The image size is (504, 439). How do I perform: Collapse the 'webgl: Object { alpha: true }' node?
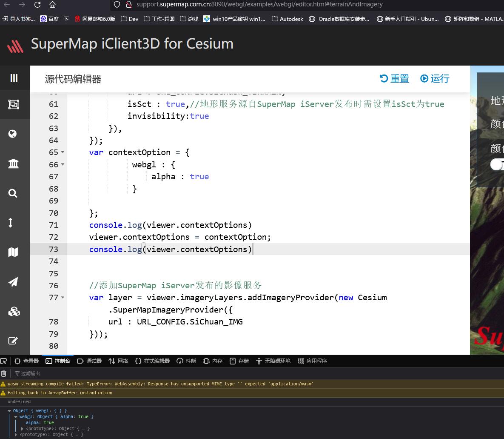pyautogui.click(x=16, y=417)
